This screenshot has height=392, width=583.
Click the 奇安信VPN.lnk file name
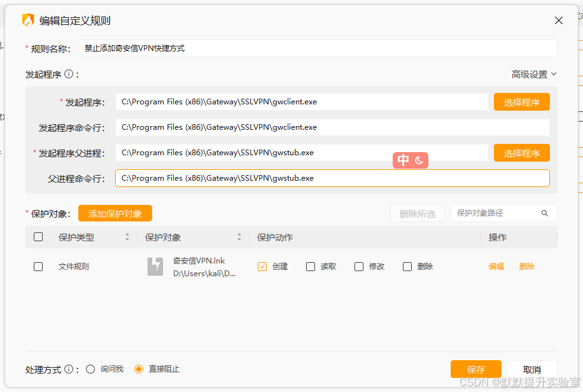click(199, 261)
